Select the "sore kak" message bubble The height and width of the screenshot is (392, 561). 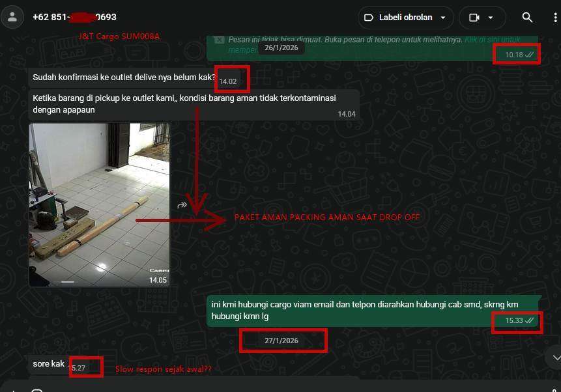click(x=49, y=364)
